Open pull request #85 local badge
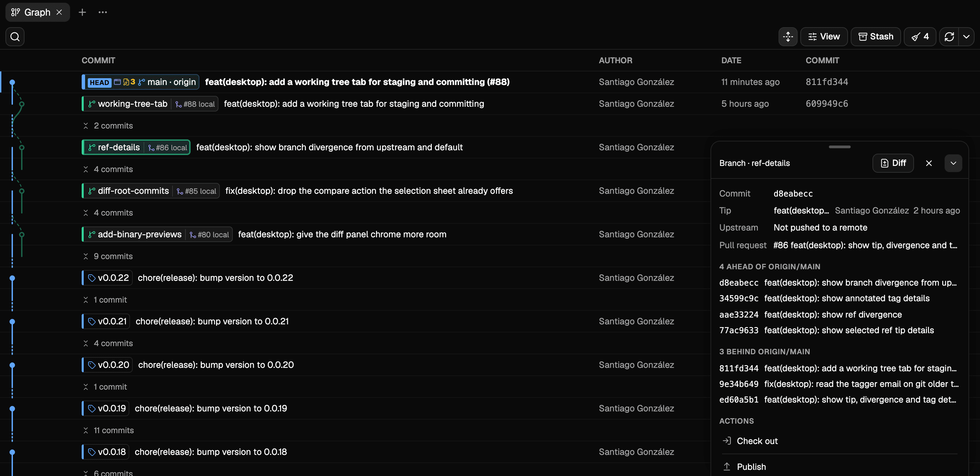The width and height of the screenshot is (980, 476). [197, 191]
